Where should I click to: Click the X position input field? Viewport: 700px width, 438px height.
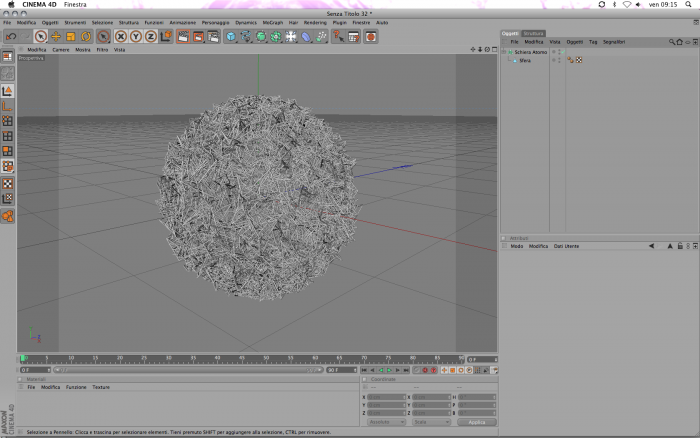click(x=386, y=397)
